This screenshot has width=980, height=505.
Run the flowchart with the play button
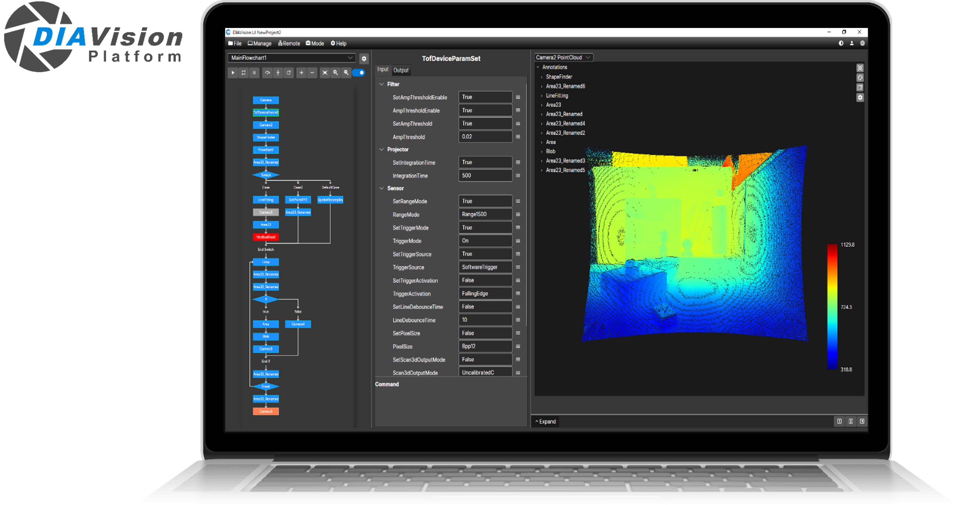[x=233, y=73]
